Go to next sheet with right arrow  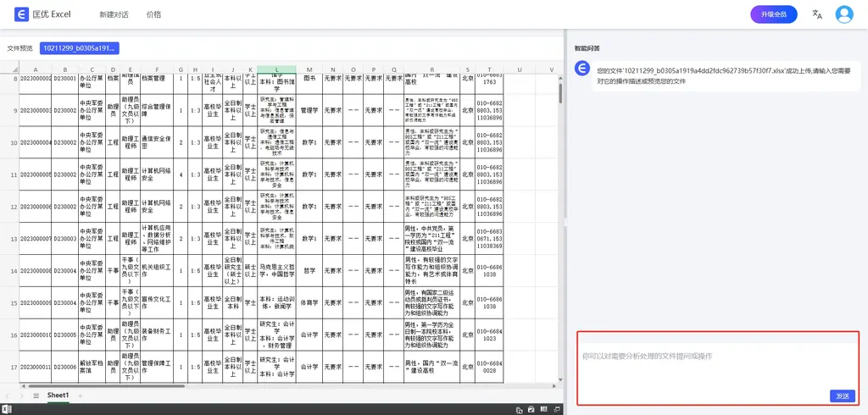pyautogui.click(x=21, y=396)
